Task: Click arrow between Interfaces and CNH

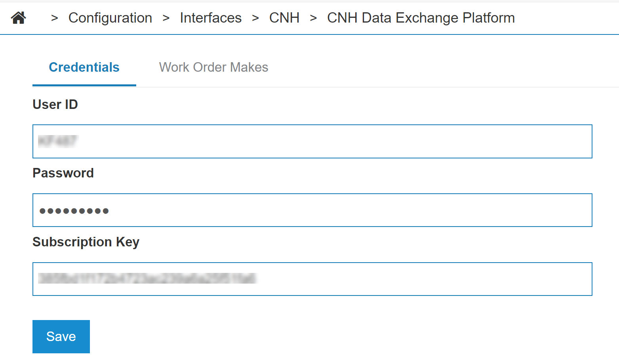Action: tap(255, 18)
